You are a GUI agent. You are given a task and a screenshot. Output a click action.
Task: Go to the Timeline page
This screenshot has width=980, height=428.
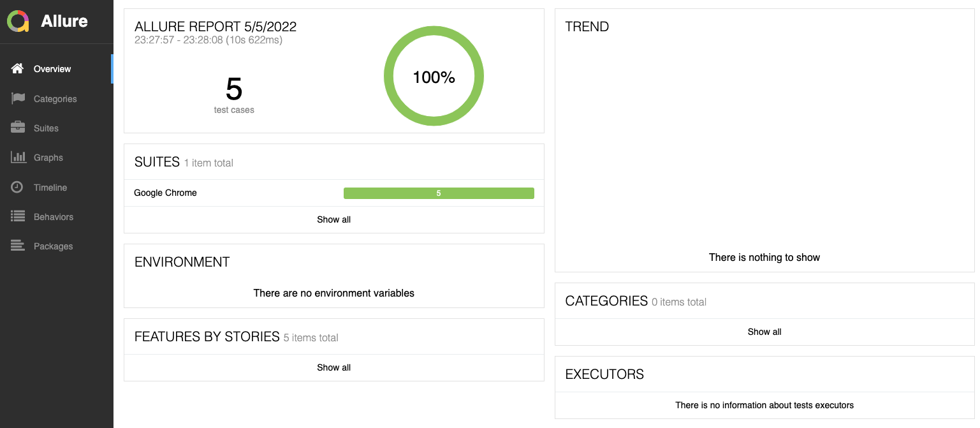(x=50, y=188)
